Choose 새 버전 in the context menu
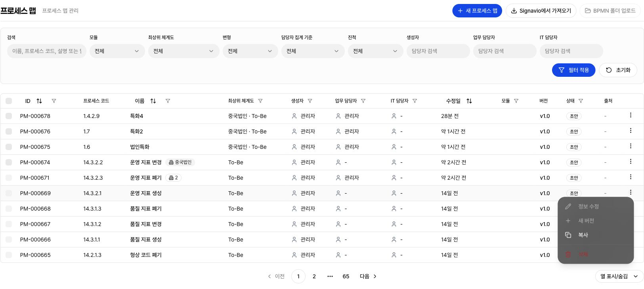Screen dimensions: 644x289 tap(596, 221)
